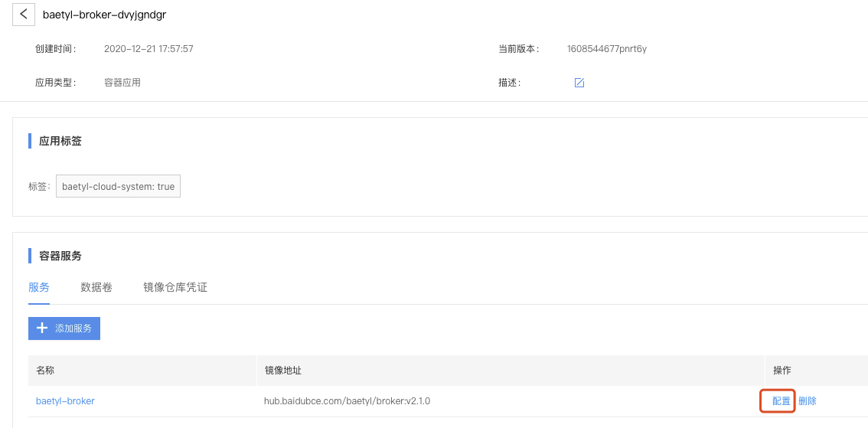This screenshot has width=868, height=428.
Task: Click 配置 for baetyl-broker service
Action: click(781, 401)
